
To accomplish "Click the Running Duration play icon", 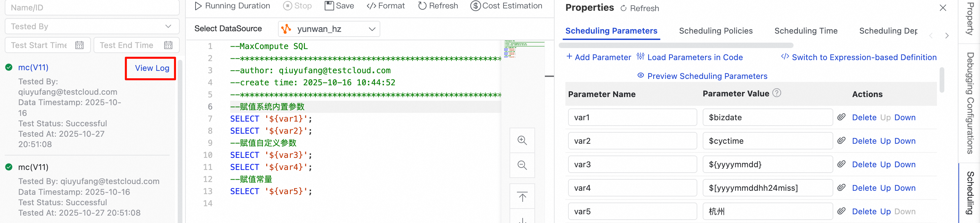I will pyautogui.click(x=198, y=6).
